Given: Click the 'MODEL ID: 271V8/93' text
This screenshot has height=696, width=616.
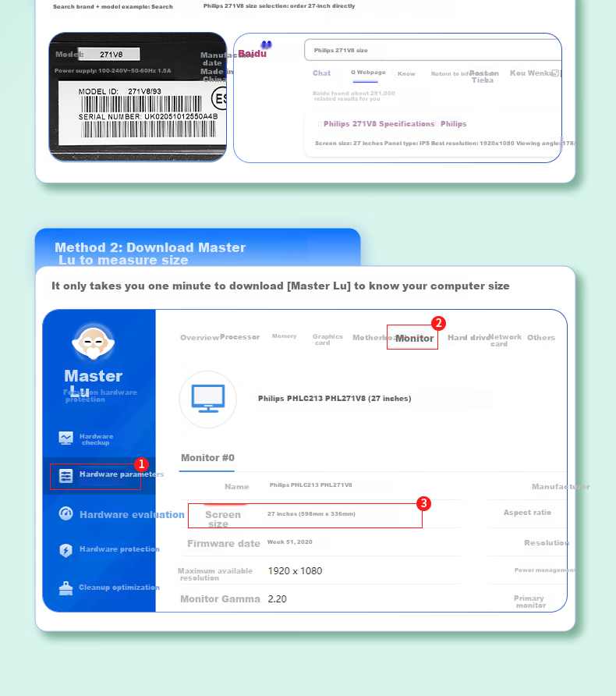Looking at the screenshot, I should [x=120, y=91].
